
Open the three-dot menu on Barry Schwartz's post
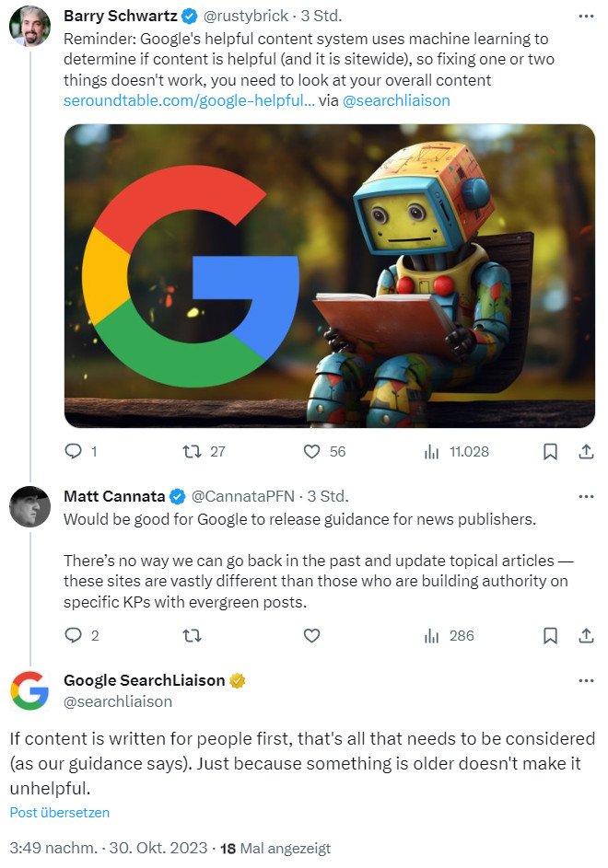click(586, 16)
